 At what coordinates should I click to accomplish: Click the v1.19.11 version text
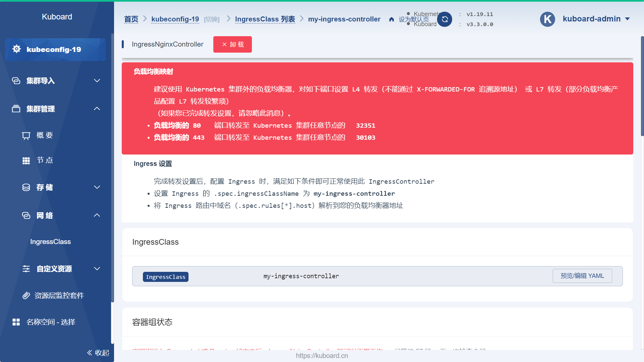click(480, 14)
